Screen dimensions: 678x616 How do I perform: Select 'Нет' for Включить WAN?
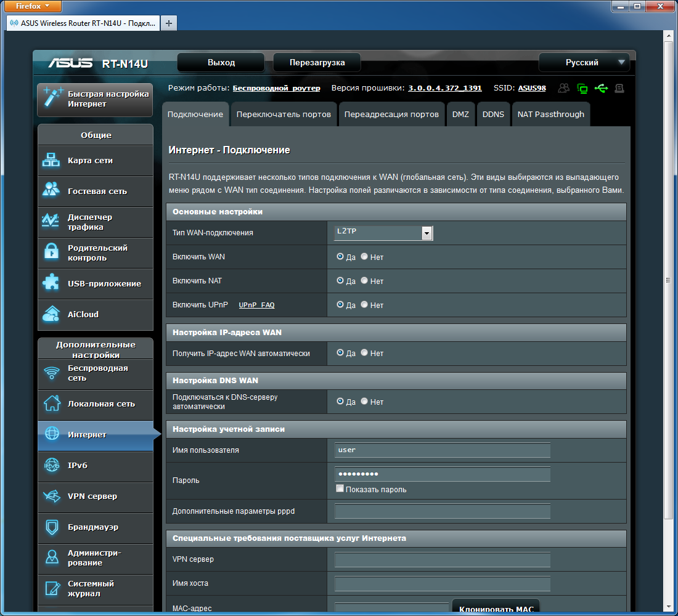[x=364, y=256]
